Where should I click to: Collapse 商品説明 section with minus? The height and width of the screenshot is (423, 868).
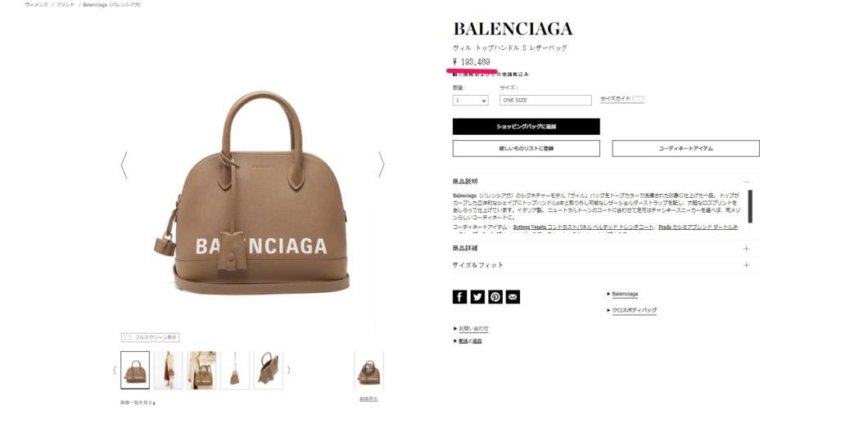click(x=746, y=182)
